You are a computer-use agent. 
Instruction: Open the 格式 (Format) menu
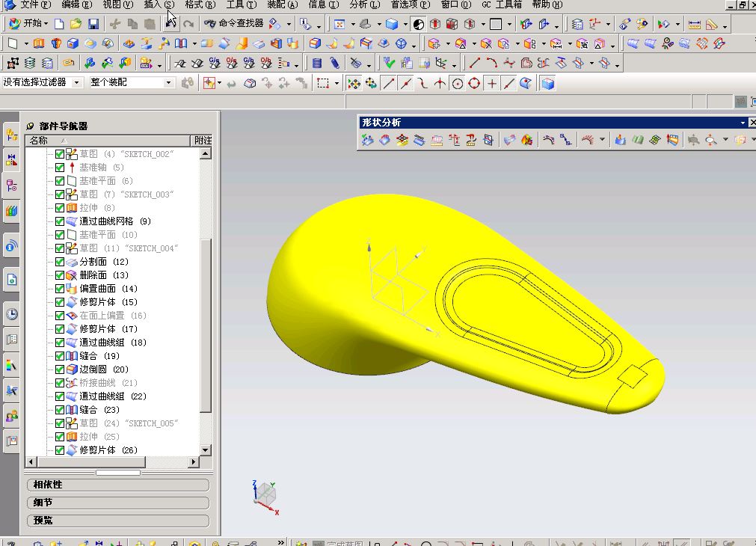pyautogui.click(x=200, y=4)
